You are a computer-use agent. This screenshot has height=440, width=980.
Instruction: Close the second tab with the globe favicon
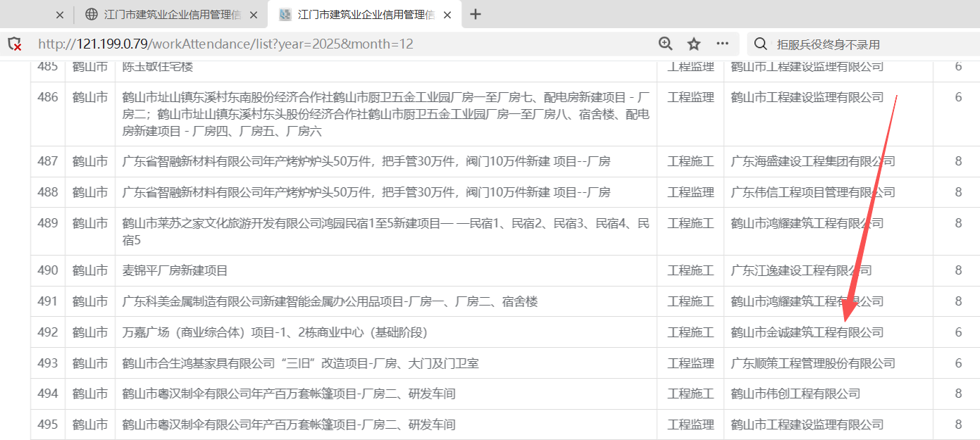tap(254, 15)
